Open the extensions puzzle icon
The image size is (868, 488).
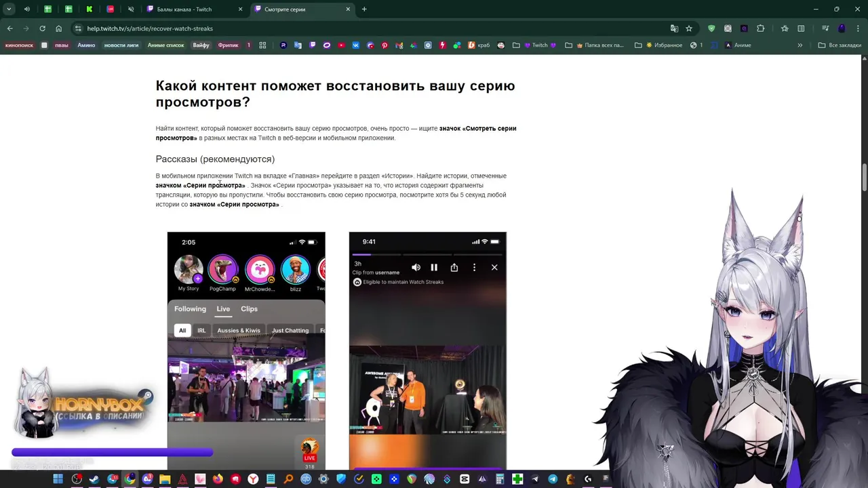(x=760, y=28)
